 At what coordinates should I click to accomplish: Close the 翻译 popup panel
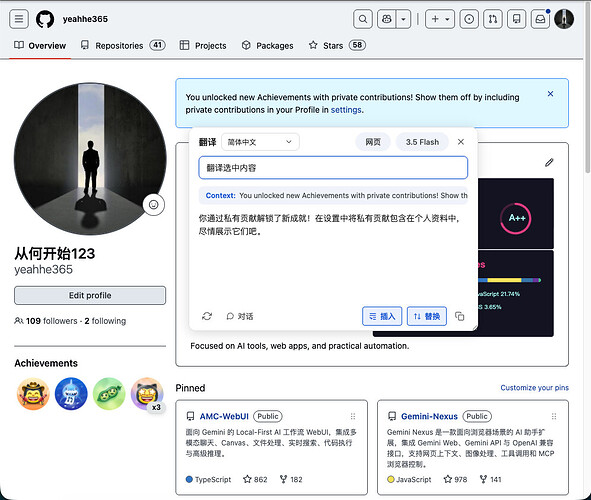pyautogui.click(x=461, y=142)
